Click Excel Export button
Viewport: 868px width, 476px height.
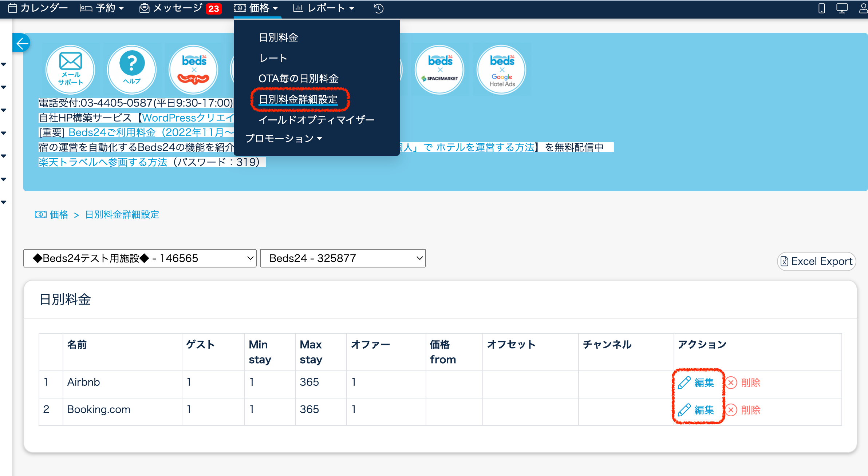tap(817, 261)
